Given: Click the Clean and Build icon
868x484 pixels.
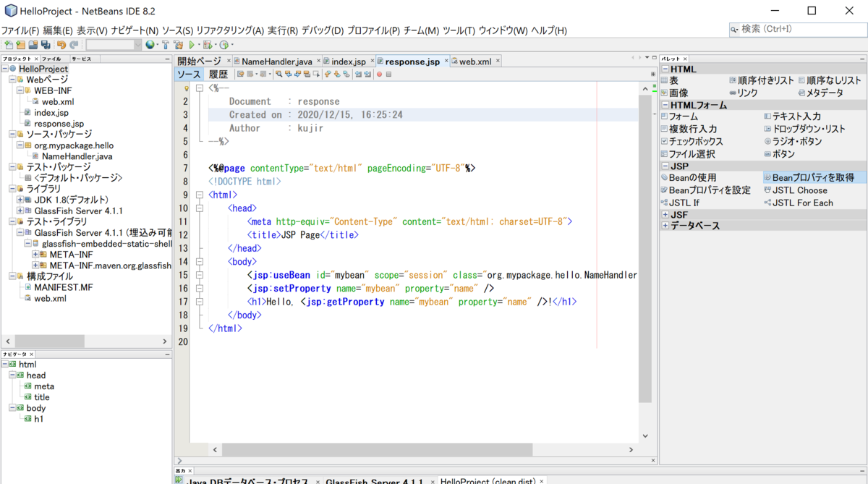Looking at the screenshot, I should (x=178, y=45).
